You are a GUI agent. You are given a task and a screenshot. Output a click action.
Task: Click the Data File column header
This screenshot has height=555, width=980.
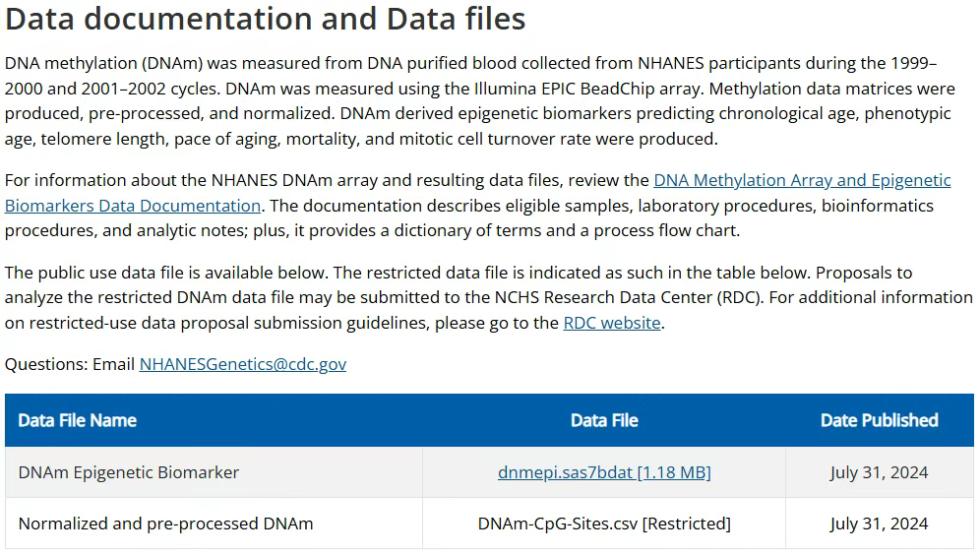click(604, 420)
